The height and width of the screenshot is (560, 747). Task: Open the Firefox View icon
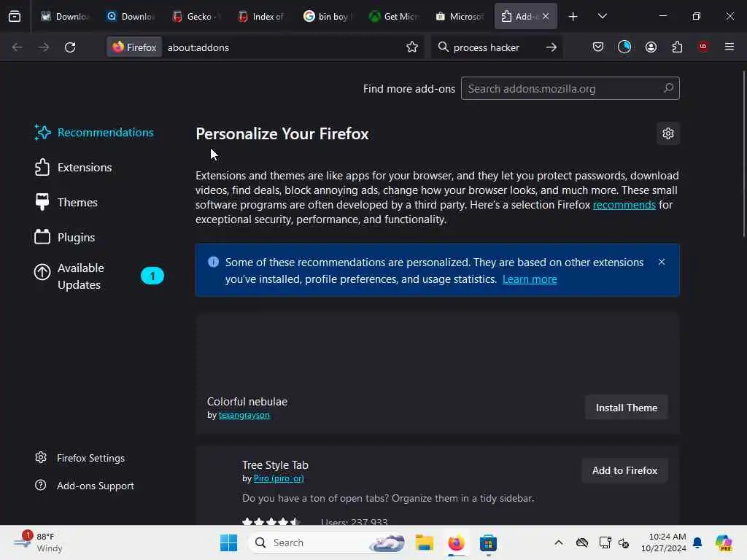point(15,16)
